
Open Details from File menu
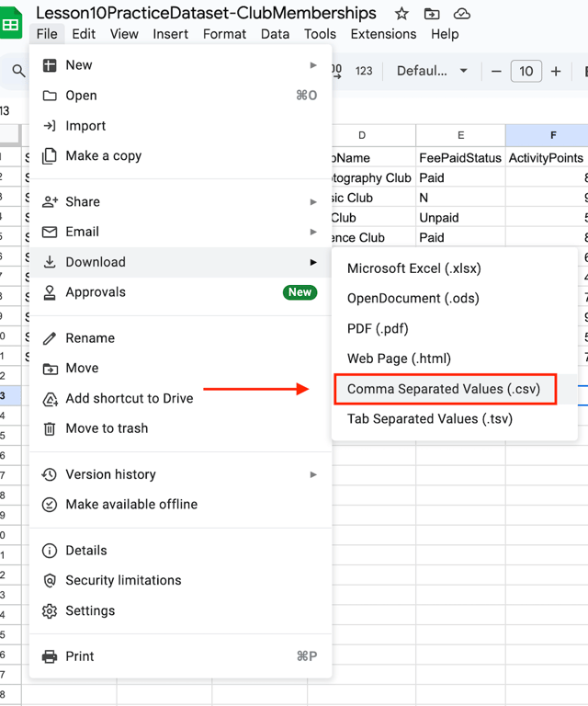pos(180,551)
